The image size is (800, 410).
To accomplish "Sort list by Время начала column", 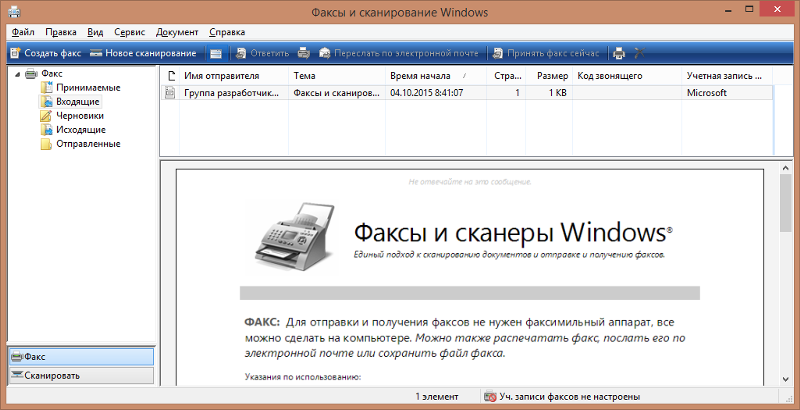I will tap(425, 76).
